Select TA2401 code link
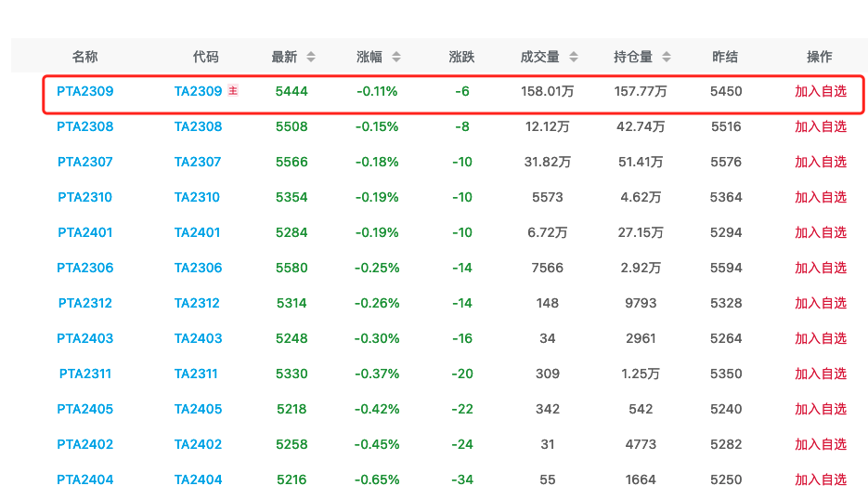Viewport: 868px width, 499px height. (x=198, y=232)
